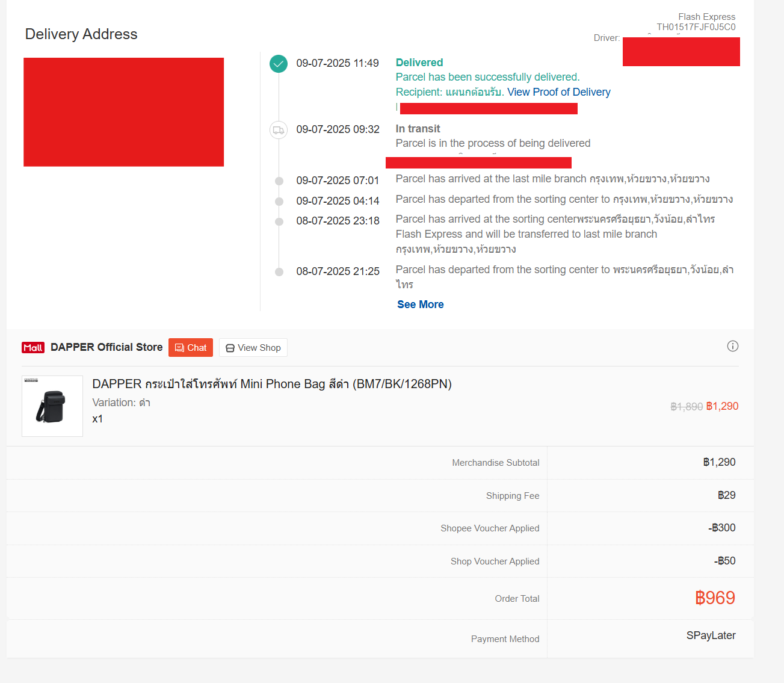Open View Shop for DAPPER store
784x683 pixels.
point(253,348)
